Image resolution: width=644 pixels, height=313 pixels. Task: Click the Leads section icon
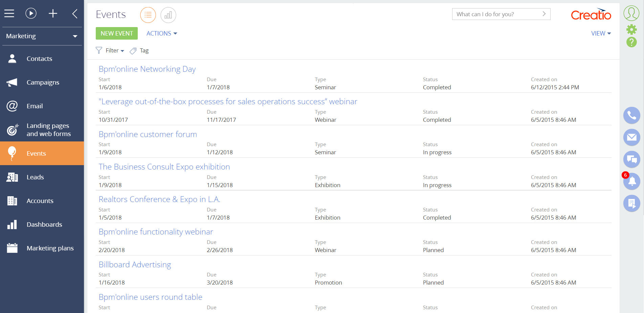coord(12,177)
